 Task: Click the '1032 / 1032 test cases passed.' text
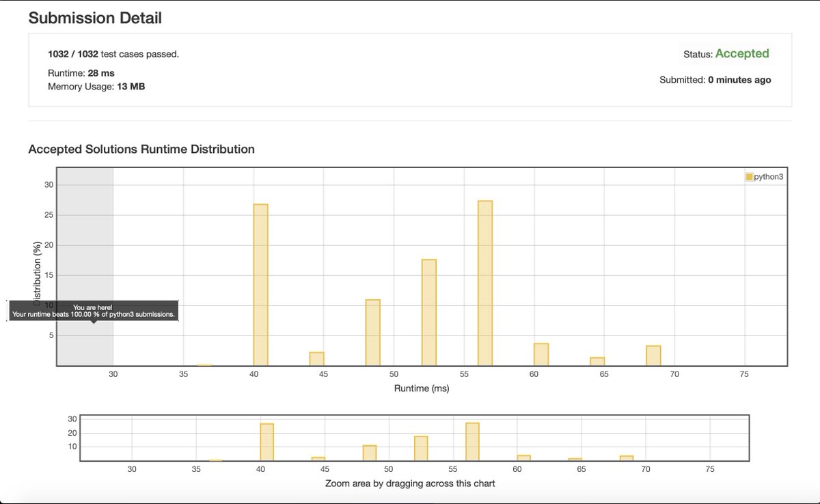tap(113, 53)
